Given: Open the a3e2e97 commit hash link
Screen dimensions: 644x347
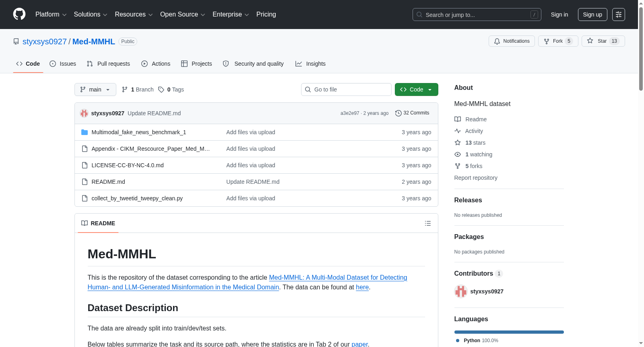Looking at the screenshot, I should click(350, 113).
